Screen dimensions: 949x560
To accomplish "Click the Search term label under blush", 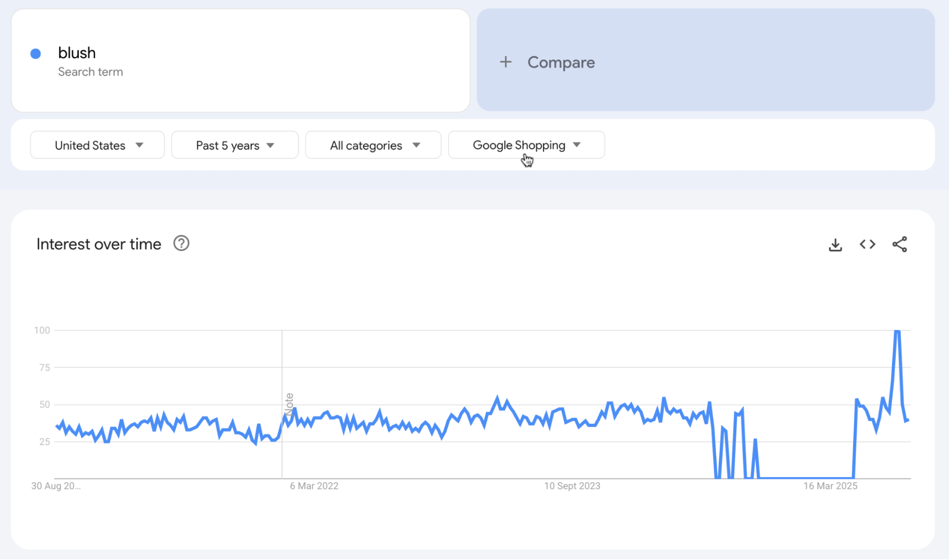I will [91, 72].
